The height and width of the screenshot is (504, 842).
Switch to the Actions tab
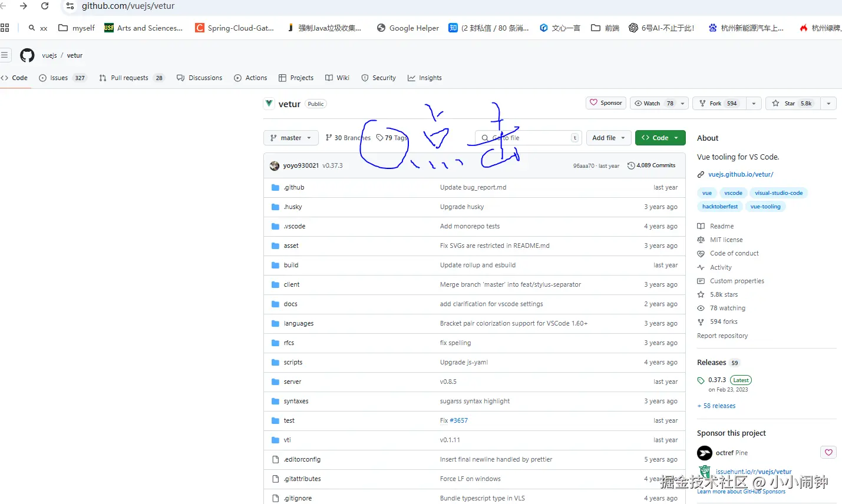point(250,78)
